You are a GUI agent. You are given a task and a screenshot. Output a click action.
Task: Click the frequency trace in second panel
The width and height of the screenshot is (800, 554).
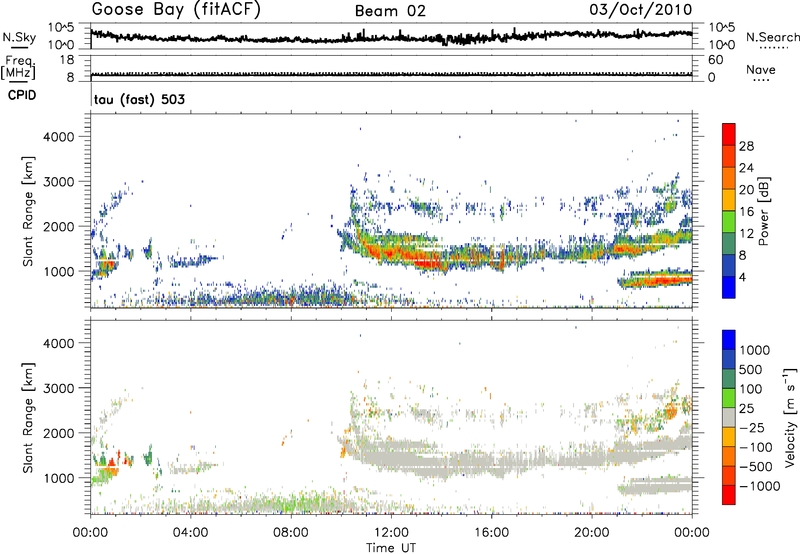pyautogui.click(x=391, y=74)
